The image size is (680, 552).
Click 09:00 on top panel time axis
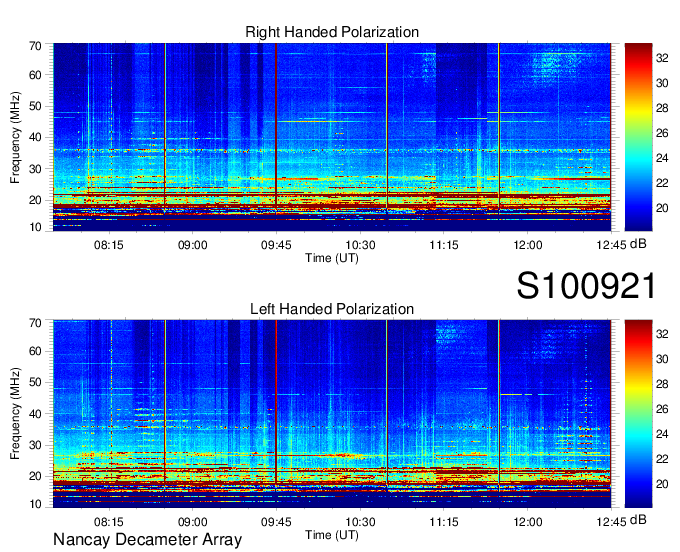193,245
